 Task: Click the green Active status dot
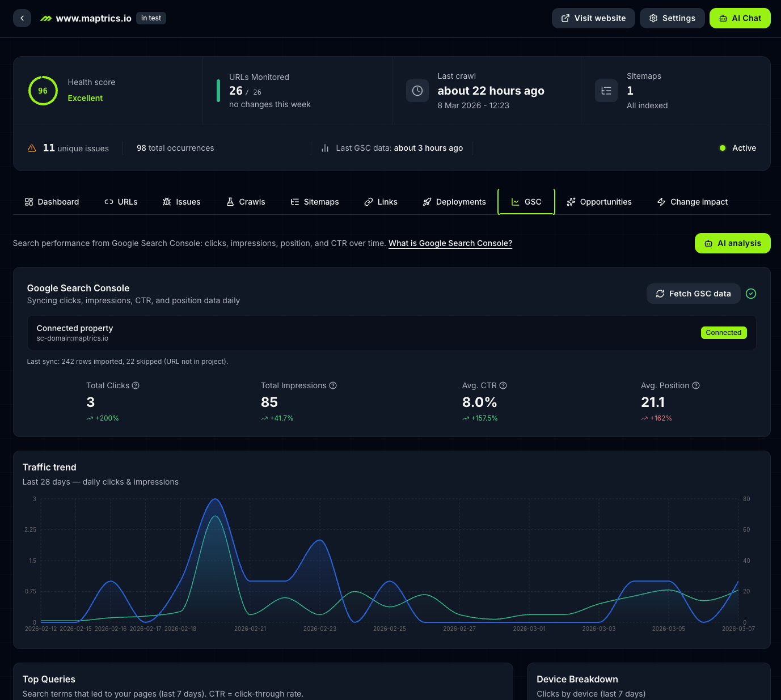(723, 148)
